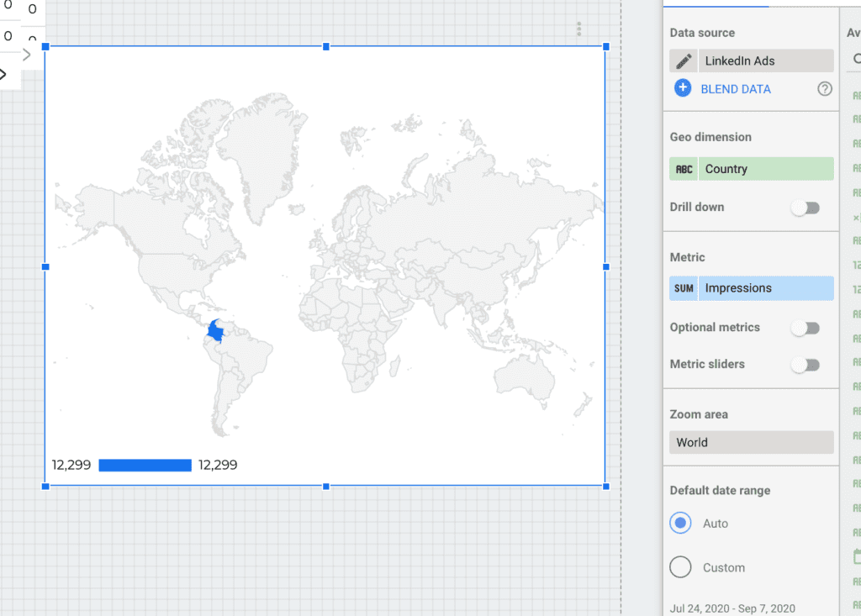
Task: Click the right-middle selection handle of the map
Action: click(606, 267)
